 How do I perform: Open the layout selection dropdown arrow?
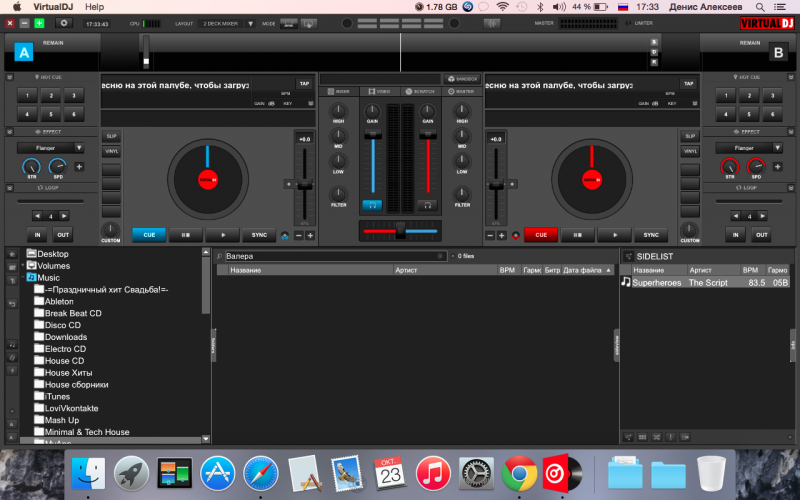(251, 23)
